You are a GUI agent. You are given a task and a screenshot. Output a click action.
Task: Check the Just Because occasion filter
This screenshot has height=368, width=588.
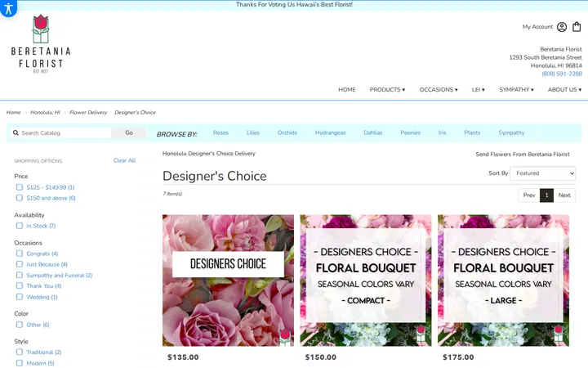click(x=20, y=264)
